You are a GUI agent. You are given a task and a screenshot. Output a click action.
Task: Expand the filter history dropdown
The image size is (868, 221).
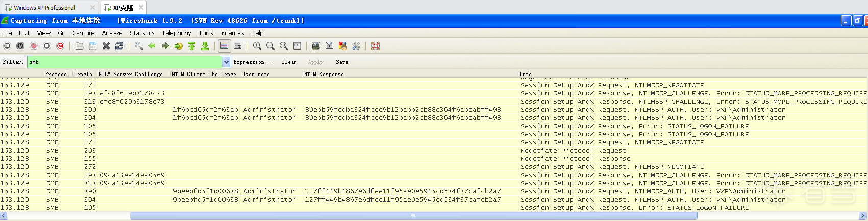click(x=227, y=62)
